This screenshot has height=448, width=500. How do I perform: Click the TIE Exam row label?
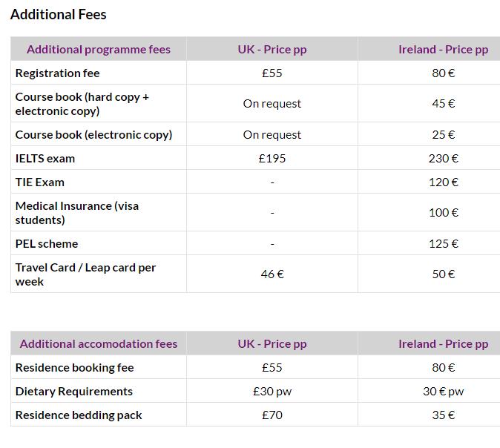40,182
